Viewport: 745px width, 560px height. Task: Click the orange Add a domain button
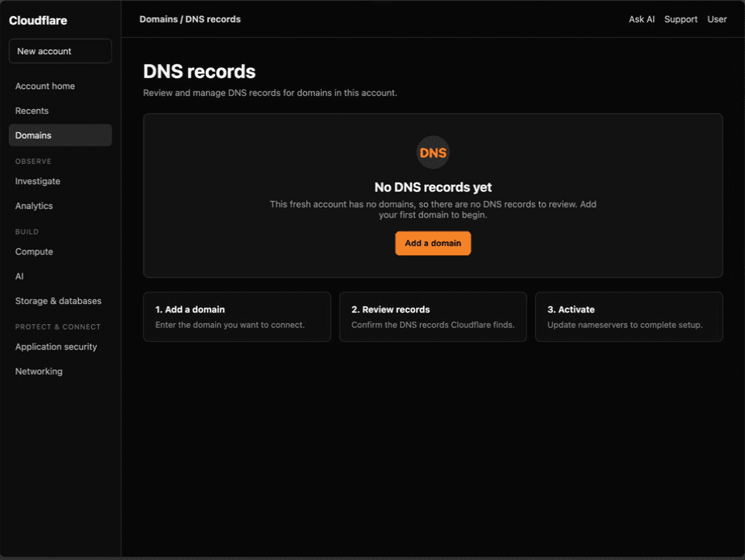pos(432,243)
